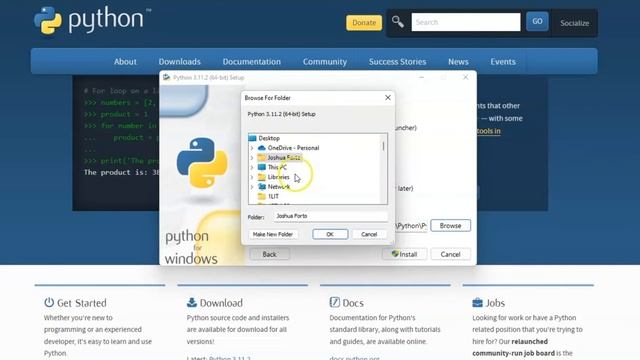The width and height of the screenshot is (640, 360).
Task: Click the Network icon in folder tree
Action: point(262,187)
